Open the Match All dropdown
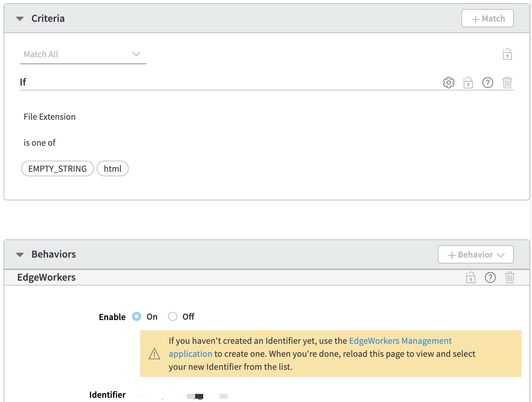 (x=83, y=54)
